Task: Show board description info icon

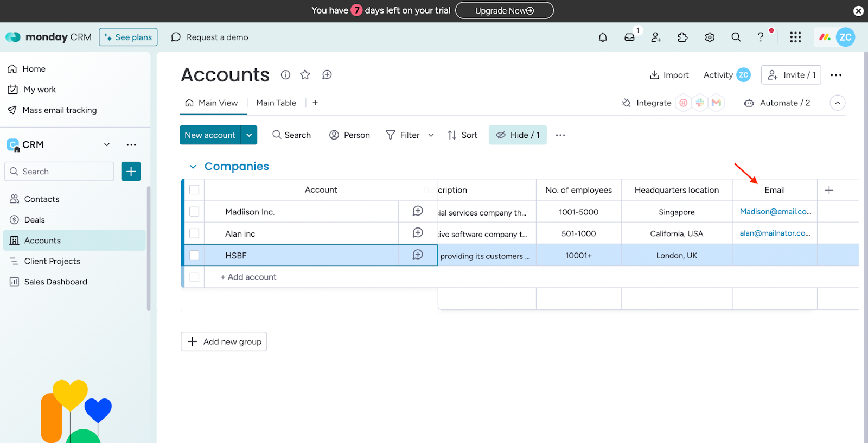Action: [x=285, y=75]
